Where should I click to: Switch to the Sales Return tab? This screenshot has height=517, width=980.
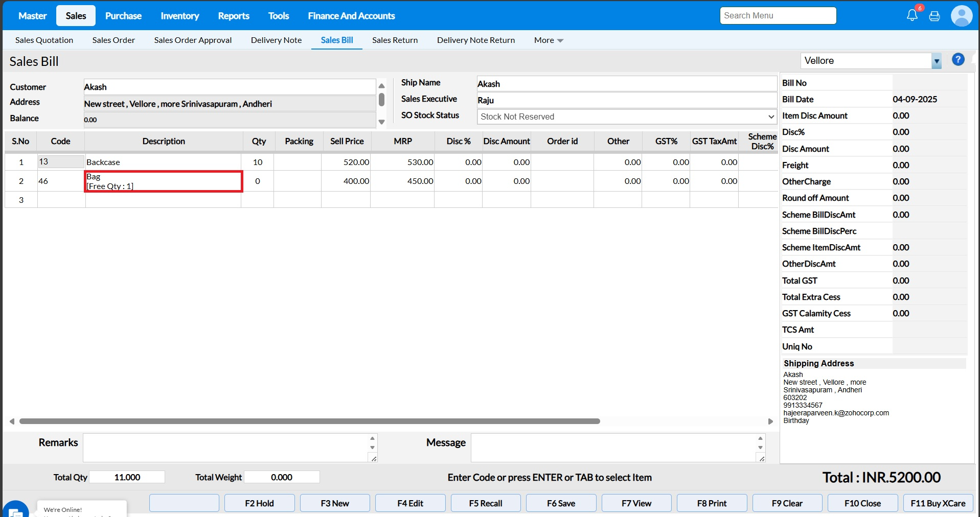(x=395, y=40)
